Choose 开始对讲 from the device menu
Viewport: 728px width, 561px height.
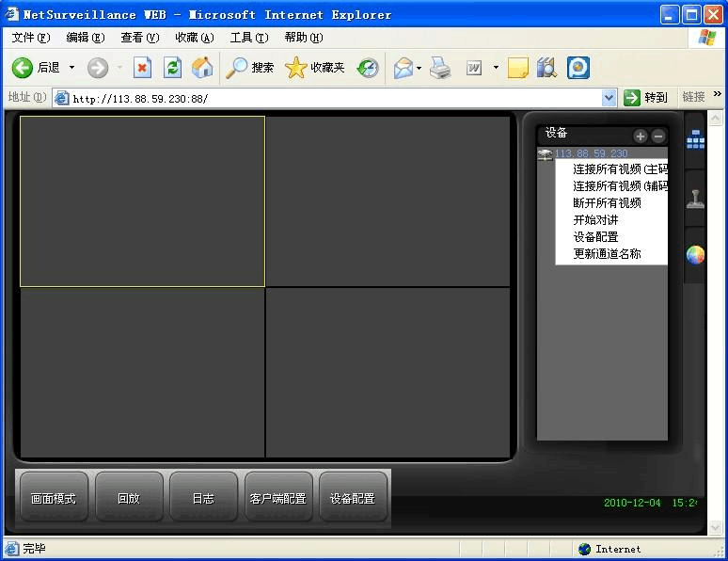(595, 219)
